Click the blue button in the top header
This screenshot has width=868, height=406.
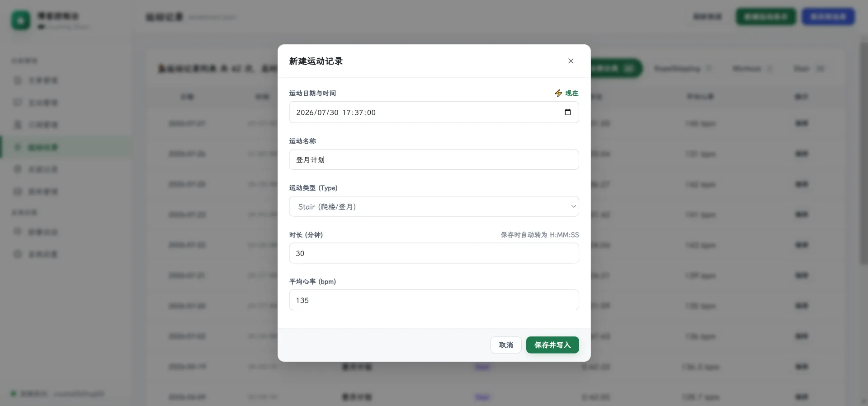click(x=828, y=17)
